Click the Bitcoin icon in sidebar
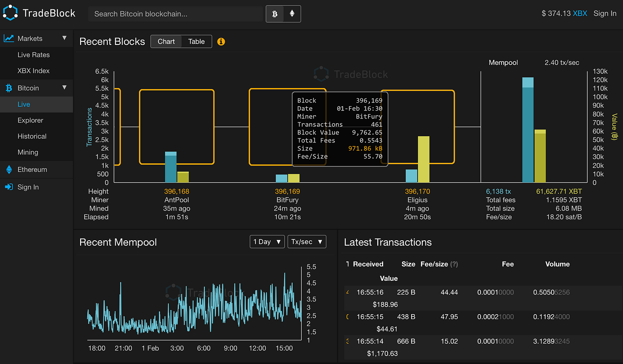Viewport: 623px width, 364px height. point(9,88)
